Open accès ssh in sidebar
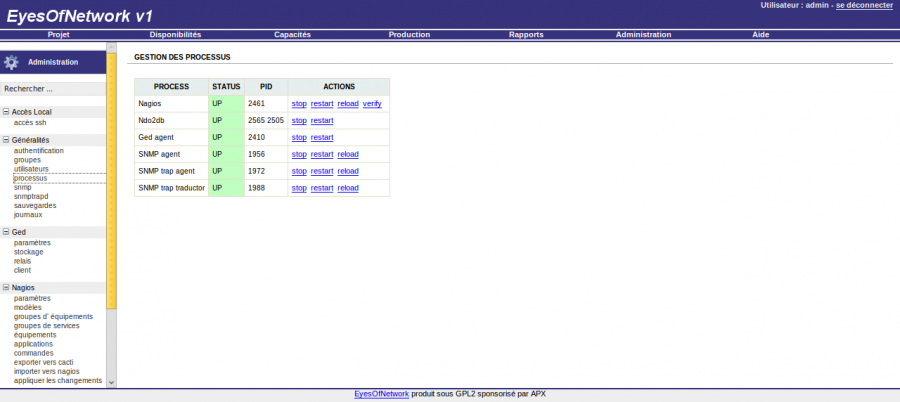 pos(30,122)
